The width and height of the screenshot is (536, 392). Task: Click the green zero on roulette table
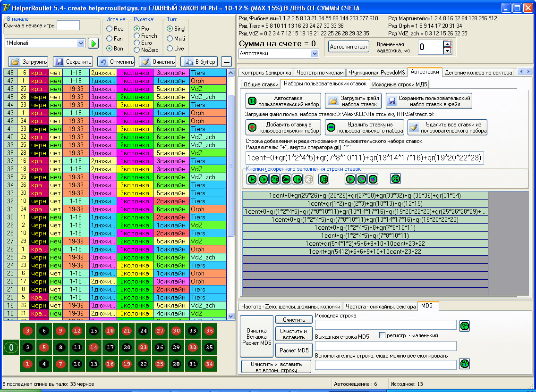click(11, 348)
